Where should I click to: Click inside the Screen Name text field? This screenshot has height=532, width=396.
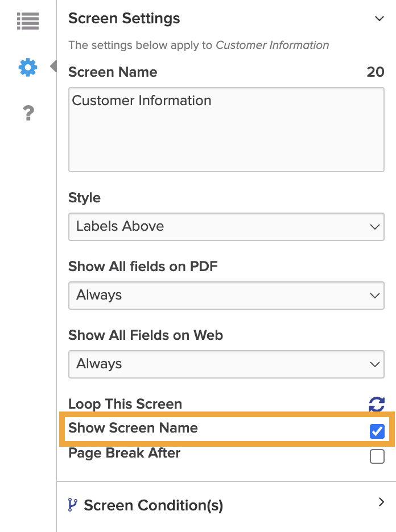(226, 129)
